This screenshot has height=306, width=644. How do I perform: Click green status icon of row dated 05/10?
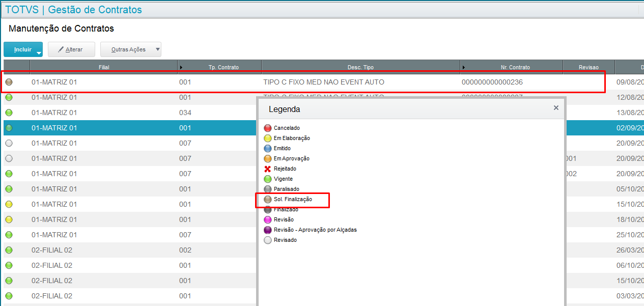click(x=9, y=189)
